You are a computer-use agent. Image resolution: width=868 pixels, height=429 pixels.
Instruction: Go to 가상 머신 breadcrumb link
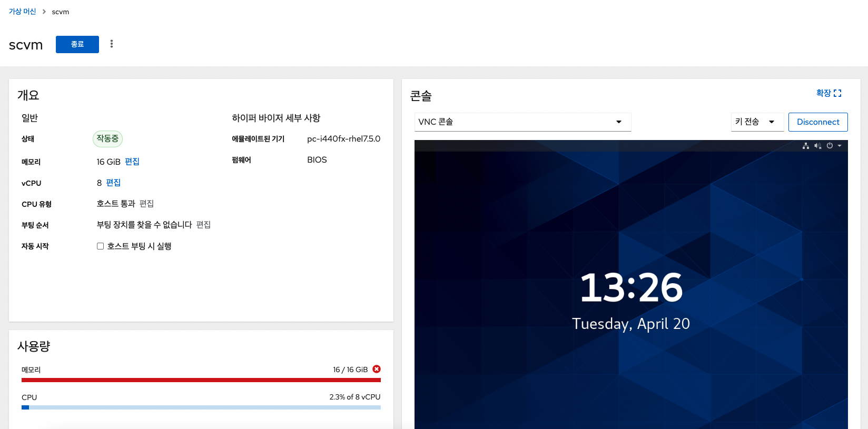(x=22, y=12)
